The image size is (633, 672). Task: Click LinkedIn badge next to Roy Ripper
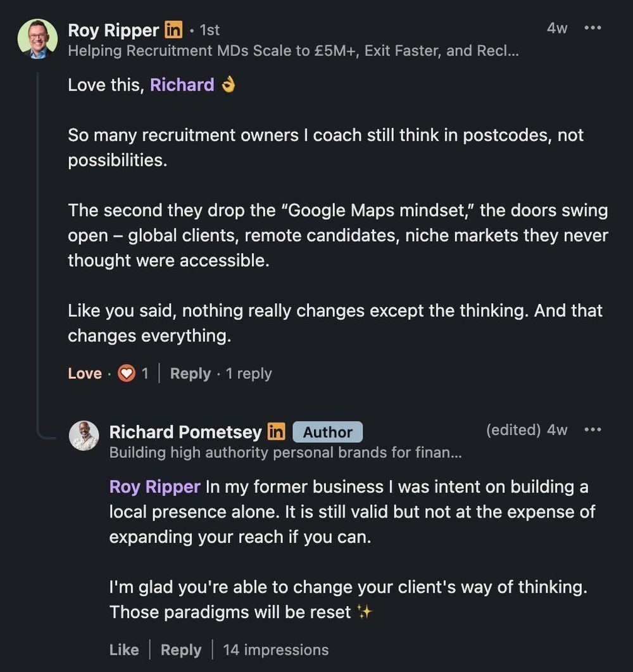[x=173, y=30]
